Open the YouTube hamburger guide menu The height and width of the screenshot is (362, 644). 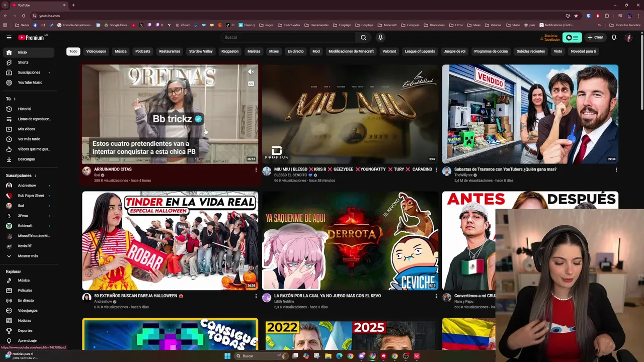click(9, 37)
